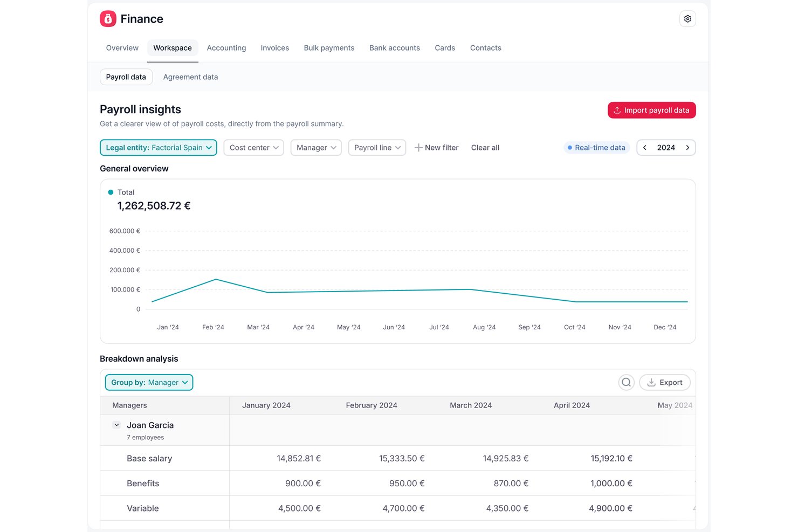Open the Cards tab
798x532 pixels.
[x=445, y=48]
